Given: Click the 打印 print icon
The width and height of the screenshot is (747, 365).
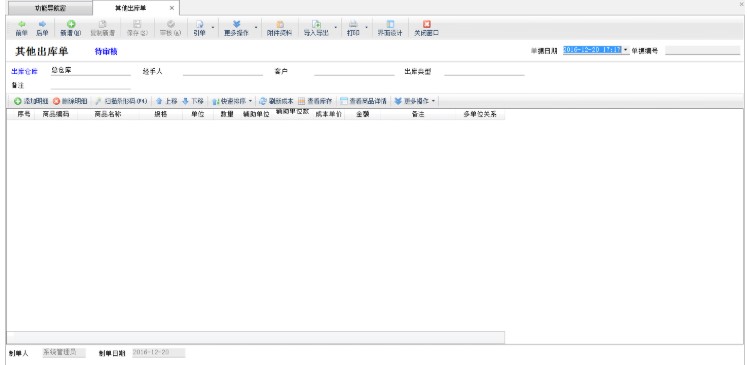Looking at the screenshot, I should (x=353, y=24).
